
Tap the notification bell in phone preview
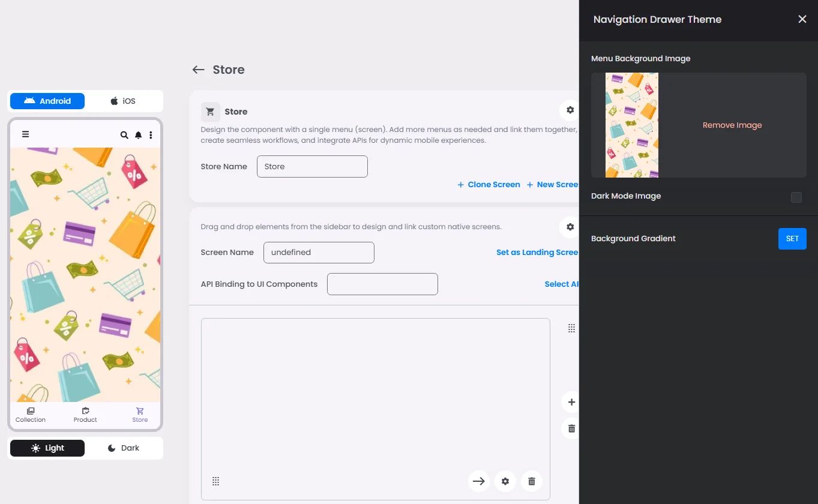pyautogui.click(x=138, y=135)
